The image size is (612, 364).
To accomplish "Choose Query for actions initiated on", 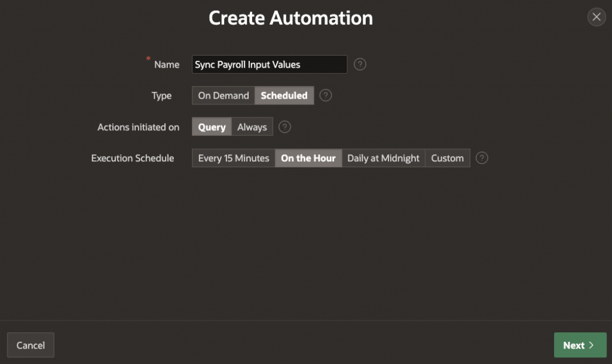I will [212, 127].
